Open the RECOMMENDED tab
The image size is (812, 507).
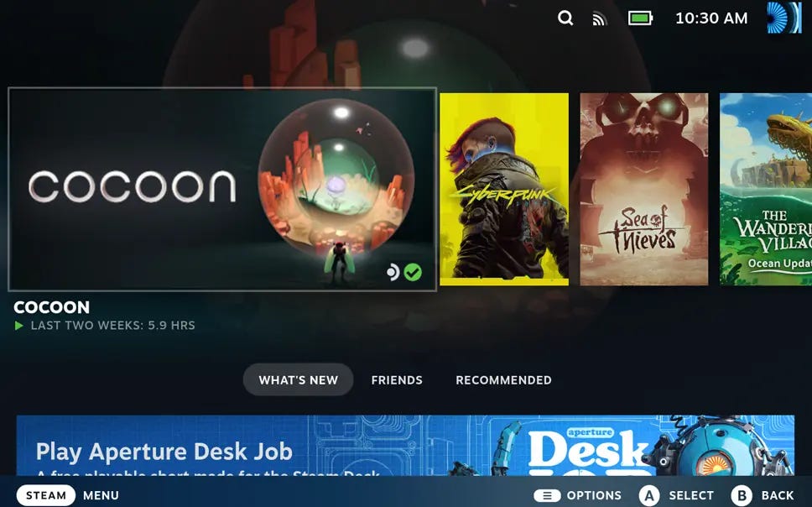[x=503, y=379]
